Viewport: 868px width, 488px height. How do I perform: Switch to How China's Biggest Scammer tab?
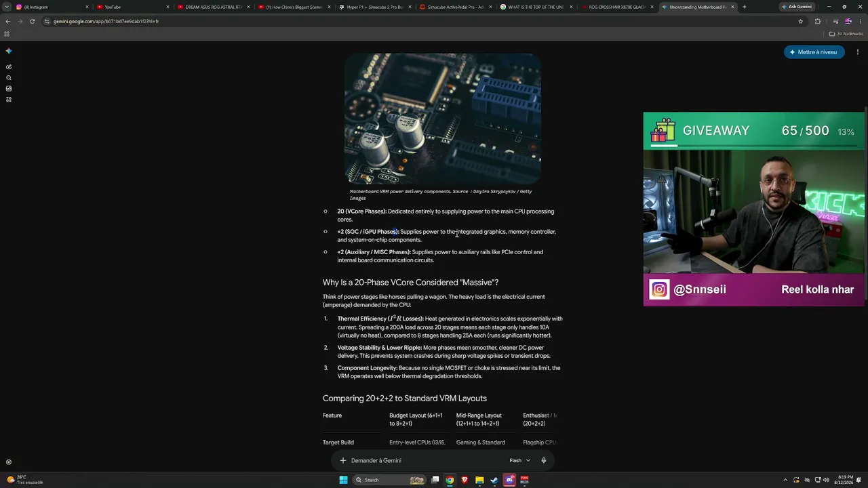tap(294, 7)
